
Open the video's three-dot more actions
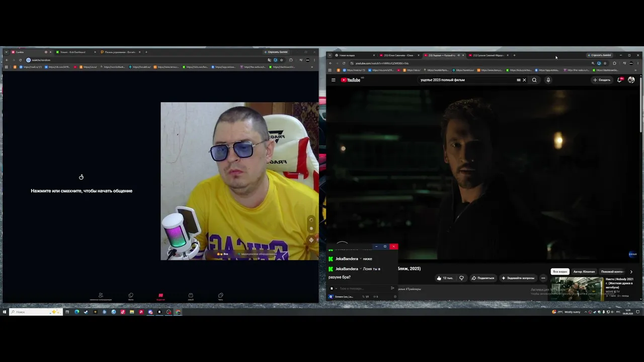[x=543, y=278]
